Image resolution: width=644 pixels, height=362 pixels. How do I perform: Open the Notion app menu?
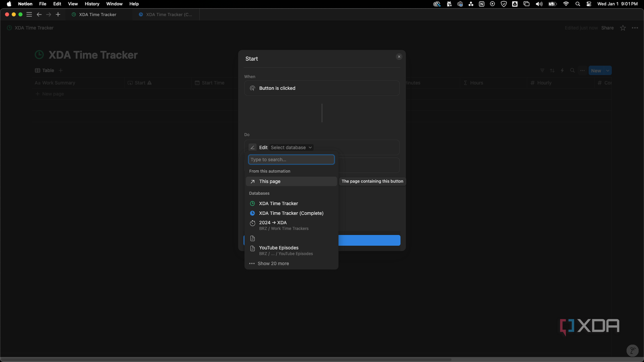point(25,4)
